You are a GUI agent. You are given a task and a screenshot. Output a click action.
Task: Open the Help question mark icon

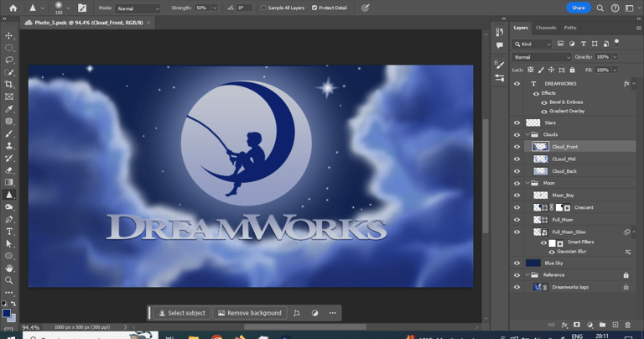click(x=615, y=8)
